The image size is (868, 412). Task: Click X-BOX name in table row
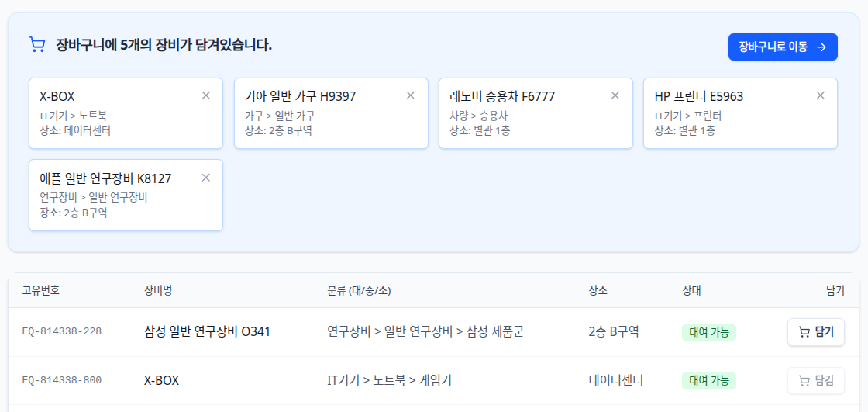pyautogui.click(x=162, y=381)
